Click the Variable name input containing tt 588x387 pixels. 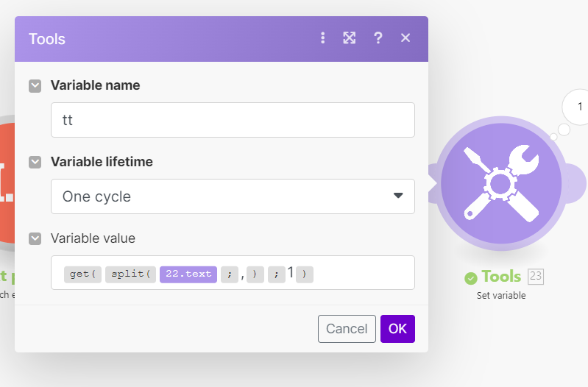tap(233, 120)
